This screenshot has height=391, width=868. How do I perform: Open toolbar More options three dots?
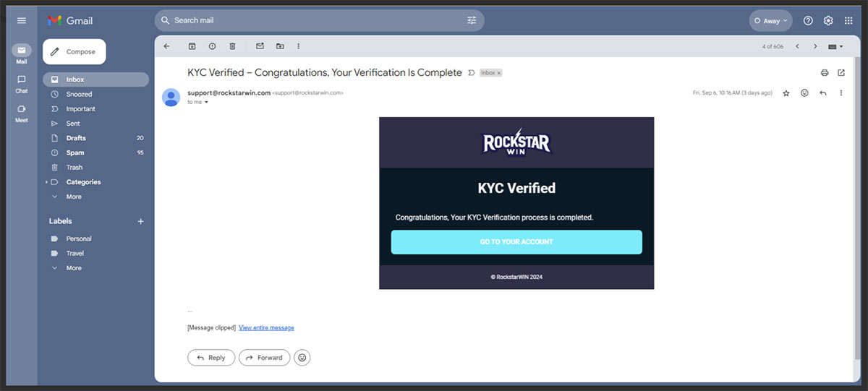click(x=299, y=46)
